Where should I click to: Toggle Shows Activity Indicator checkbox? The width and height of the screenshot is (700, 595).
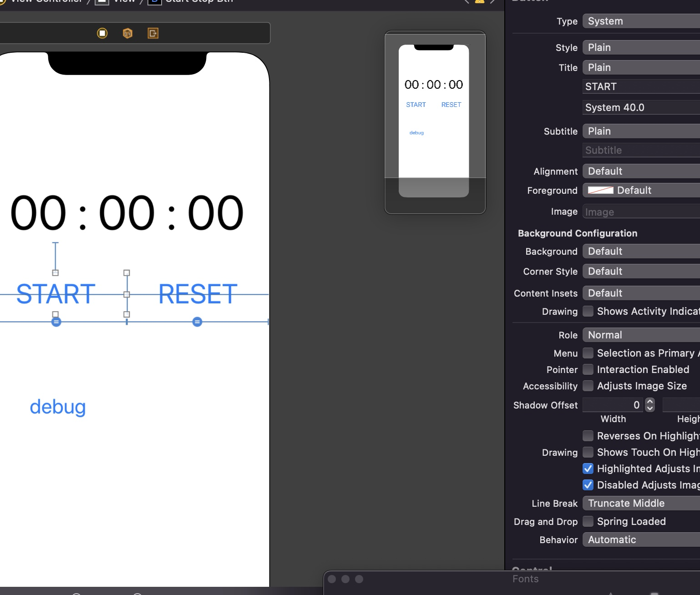588,311
